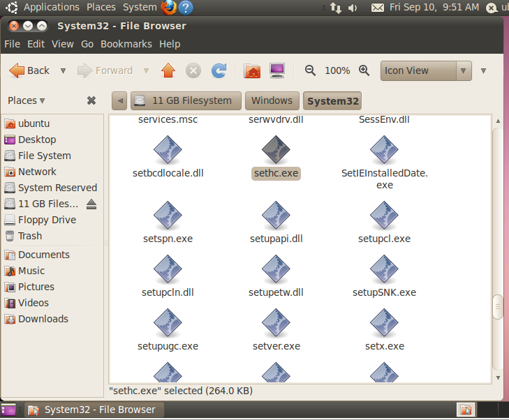This screenshot has height=420, width=509.
Task: Select the setupapi.dll file icon
Action: 276,216
